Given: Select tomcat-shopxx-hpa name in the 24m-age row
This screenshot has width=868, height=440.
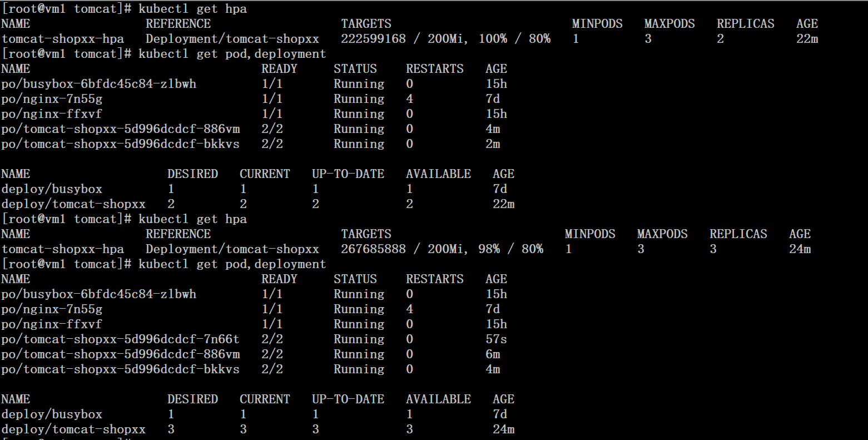Looking at the screenshot, I should point(63,249).
